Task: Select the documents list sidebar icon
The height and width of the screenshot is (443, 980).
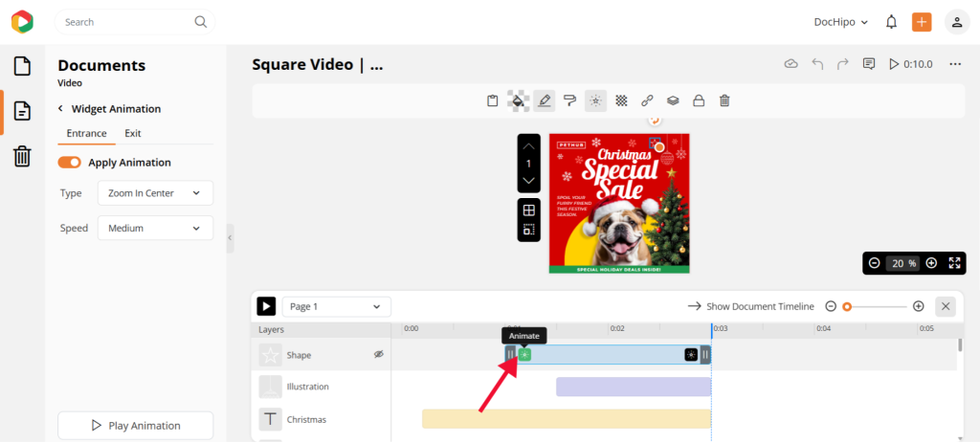Action: tap(22, 111)
